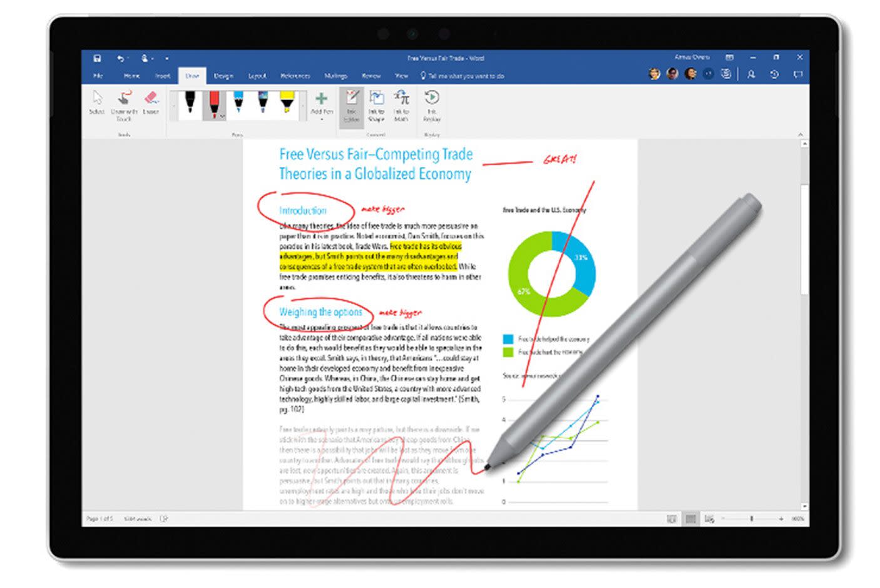Click Tell me what you want to do
The width and height of the screenshot is (880, 588).
pyautogui.click(x=463, y=76)
